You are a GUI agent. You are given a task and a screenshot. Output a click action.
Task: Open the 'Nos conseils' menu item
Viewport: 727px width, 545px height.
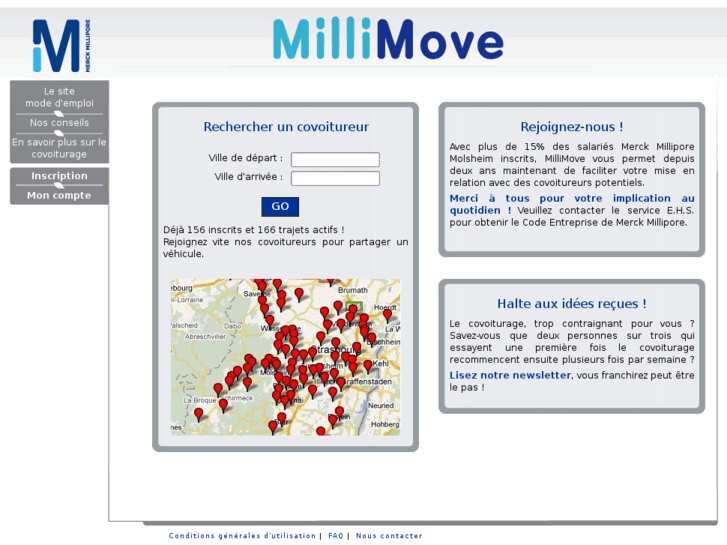tap(59, 122)
